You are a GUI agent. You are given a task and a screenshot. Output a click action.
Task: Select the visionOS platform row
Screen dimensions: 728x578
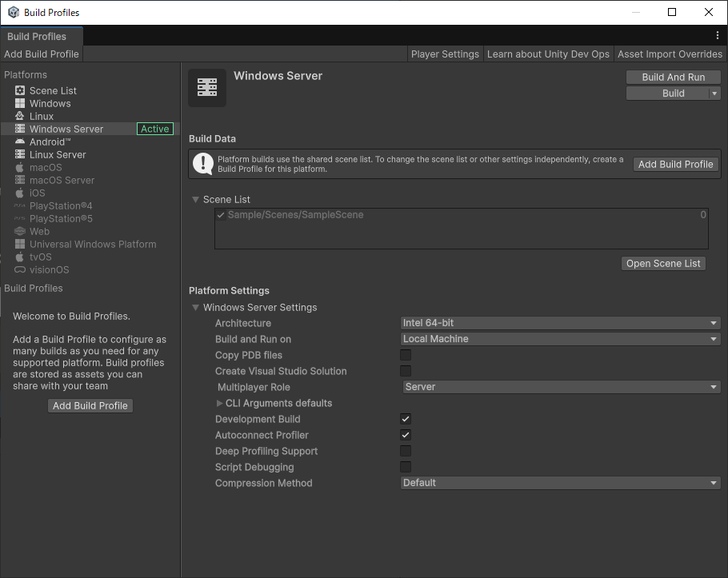90,270
